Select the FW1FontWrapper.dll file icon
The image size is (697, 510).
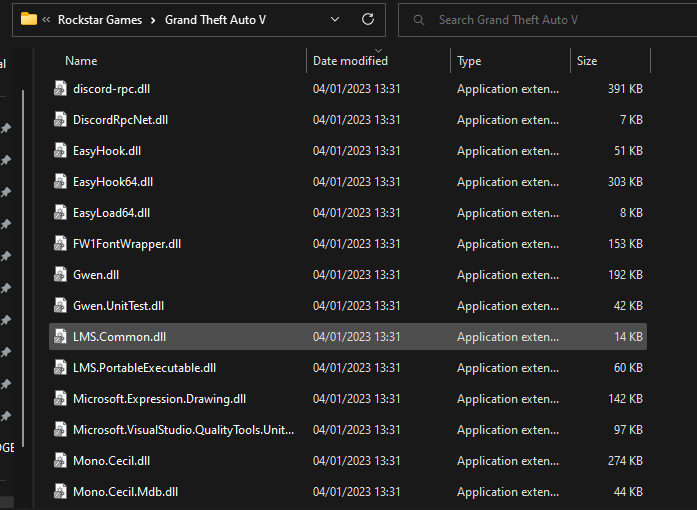click(61, 244)
